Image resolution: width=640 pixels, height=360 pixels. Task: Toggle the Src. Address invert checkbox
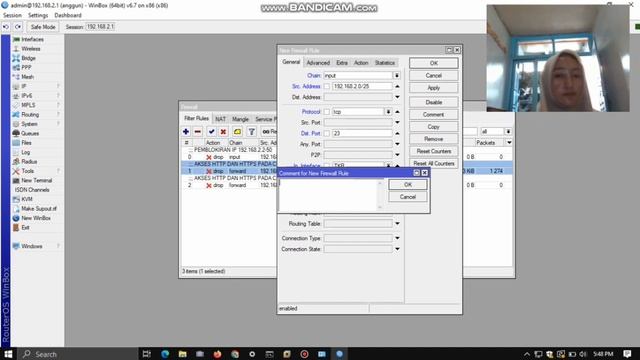327,87
